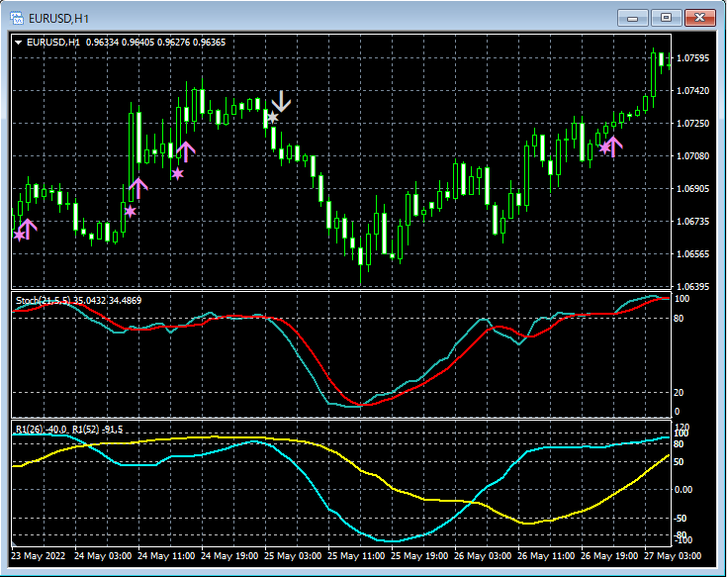Click the 24 May 03:00 time label
Image resolution: width=728 pixels, height=577 pixels.
[x=103, y=555]
